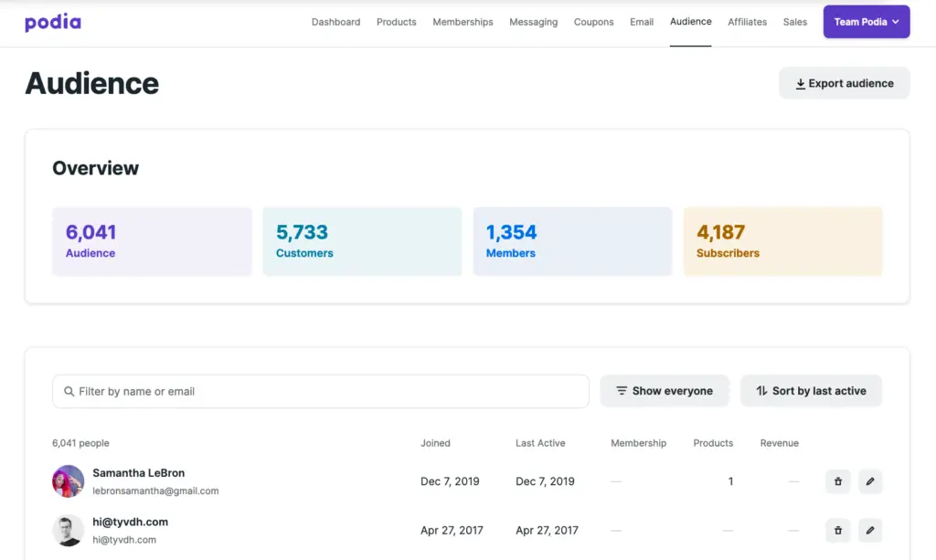
Task: Click Samantha LeBron's avatar photo
Action: [x=68, y=481]
